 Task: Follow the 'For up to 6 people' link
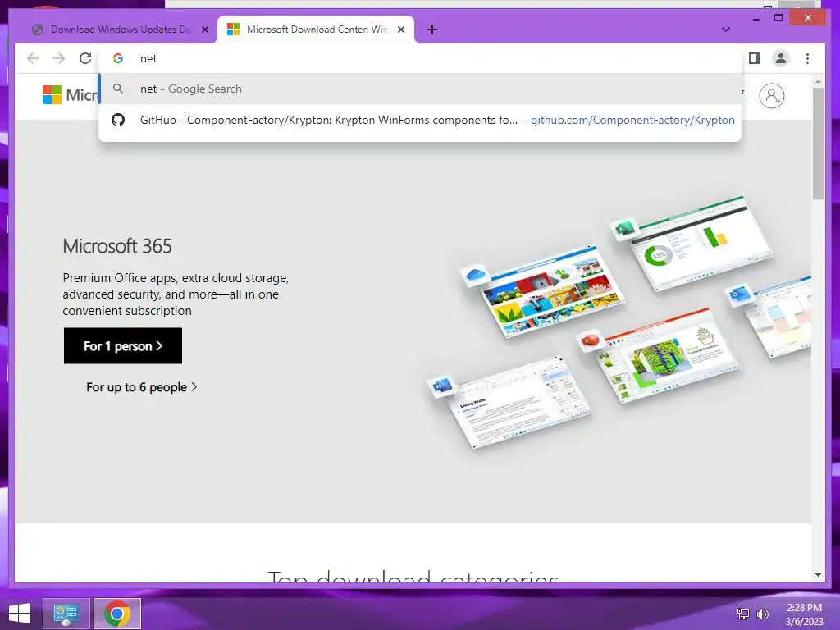pos(141,387)
